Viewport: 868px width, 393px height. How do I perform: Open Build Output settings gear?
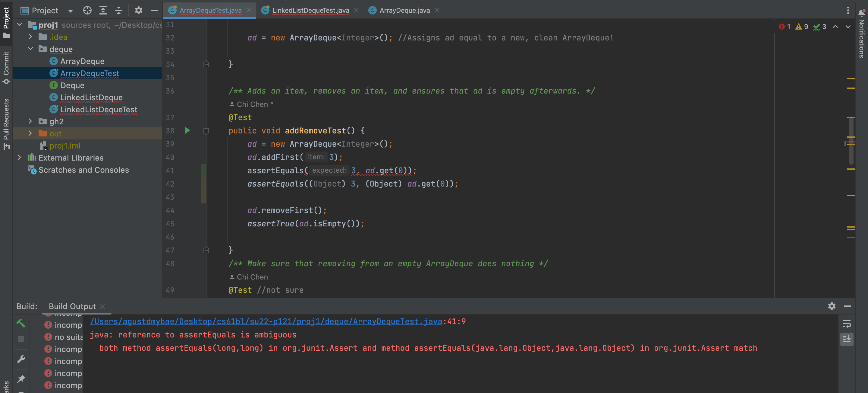click(x=832, y=306)
